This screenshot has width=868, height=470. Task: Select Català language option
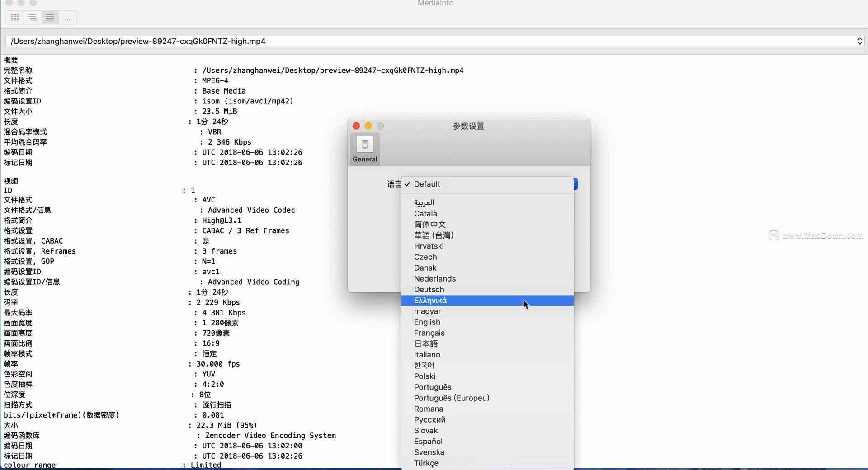coord(487,213)
